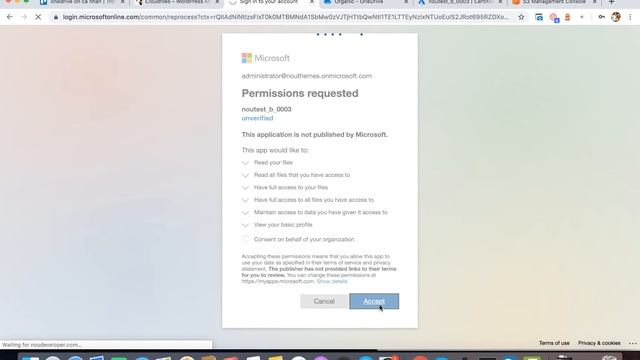The image size is (640, 360).
Task: Open the orange extension icon in toolbar
Action: [x=567, y=17]
